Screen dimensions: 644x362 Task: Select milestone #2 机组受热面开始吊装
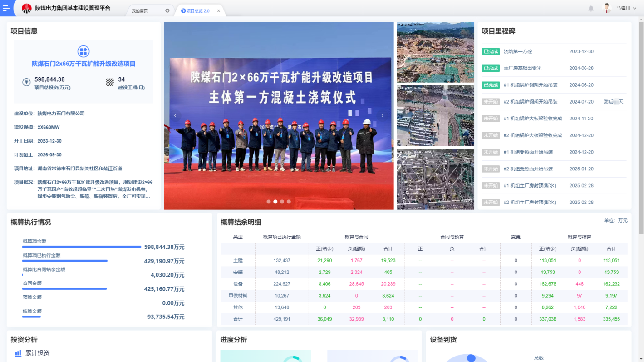coord(528,169)
